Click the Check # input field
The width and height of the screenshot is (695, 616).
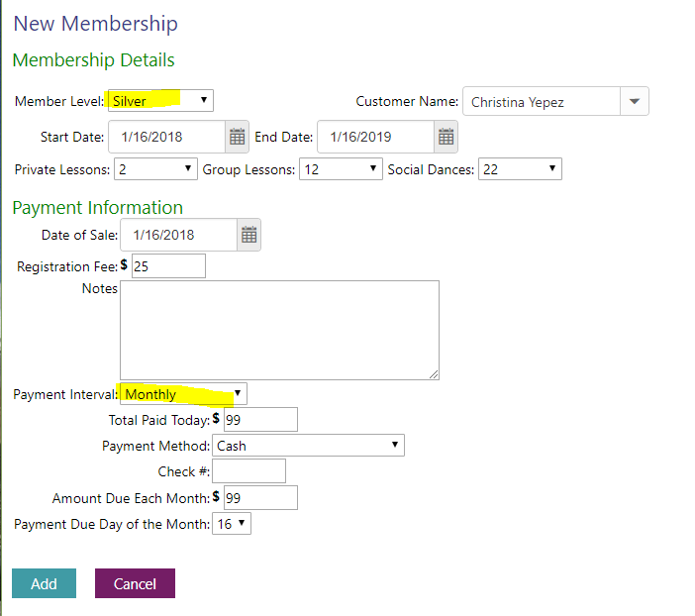coord(248,471)
